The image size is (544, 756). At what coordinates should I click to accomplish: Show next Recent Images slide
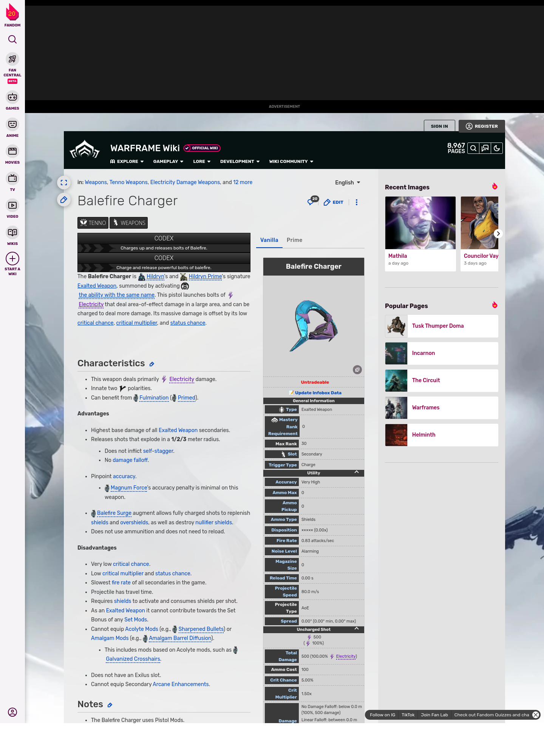pos(498,234)
